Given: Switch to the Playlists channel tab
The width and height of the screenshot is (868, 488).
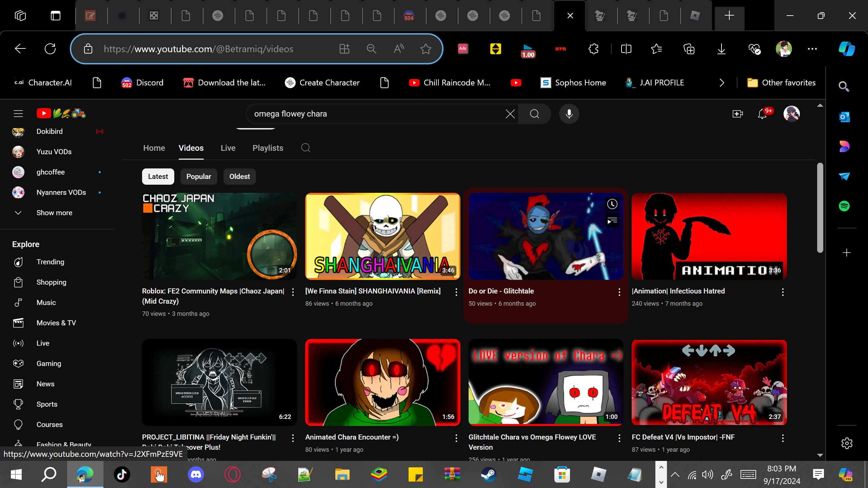Looking at the screenshot, I should coord(268,148).
